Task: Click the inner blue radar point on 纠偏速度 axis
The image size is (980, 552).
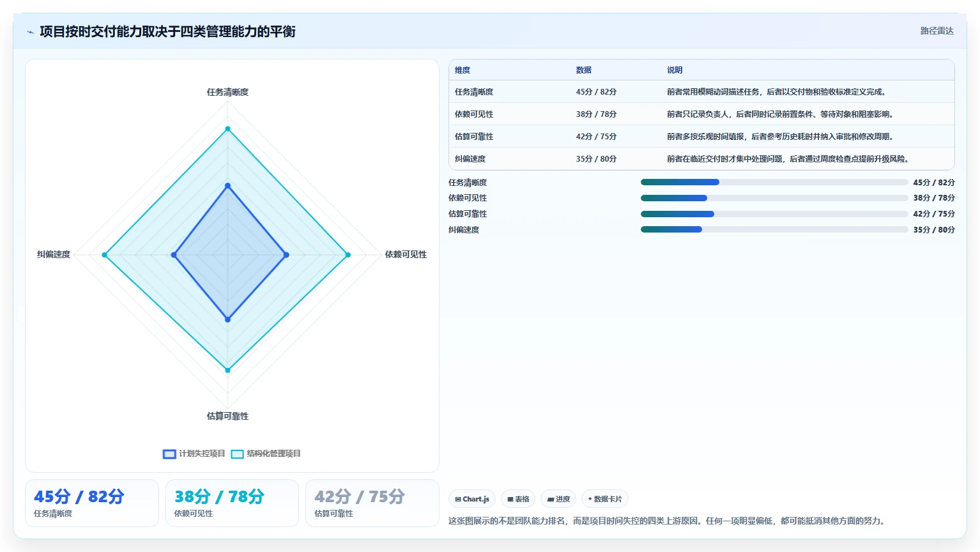Action: coord(174,255)
